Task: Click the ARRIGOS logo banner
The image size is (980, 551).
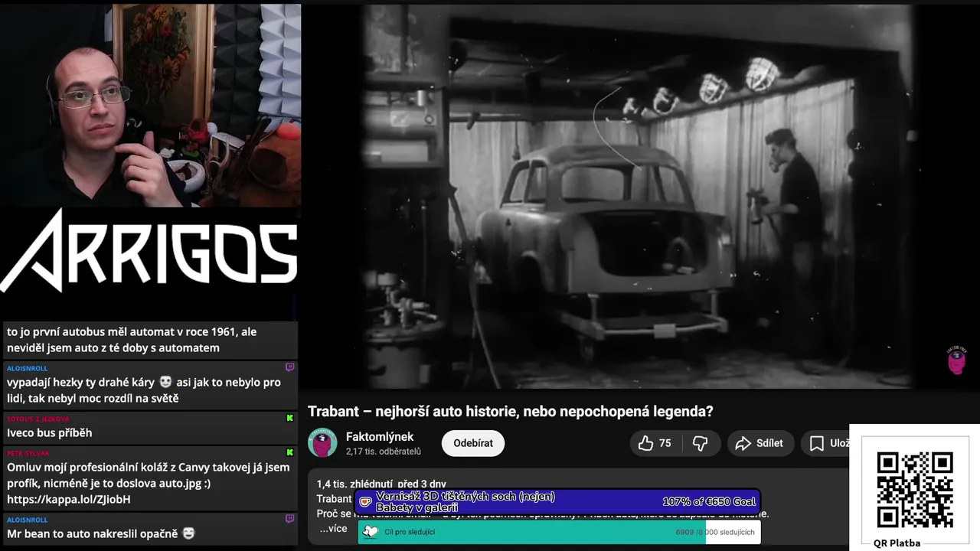Action: [149, 251]
